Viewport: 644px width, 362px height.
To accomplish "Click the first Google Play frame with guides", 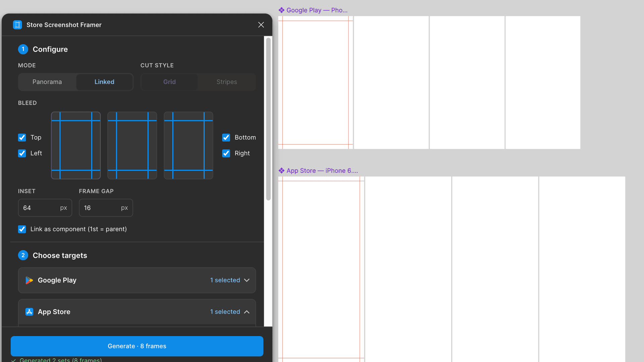I will [315, 83].
